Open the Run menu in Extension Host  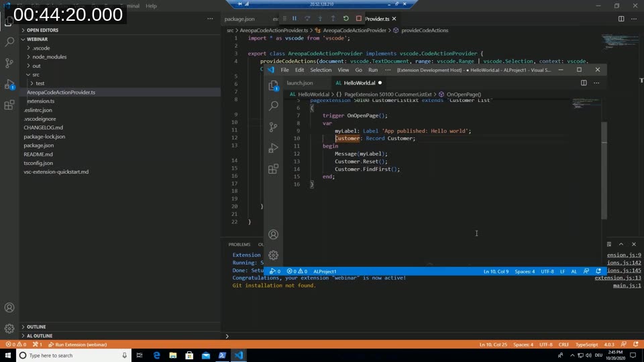click(373, 70)
